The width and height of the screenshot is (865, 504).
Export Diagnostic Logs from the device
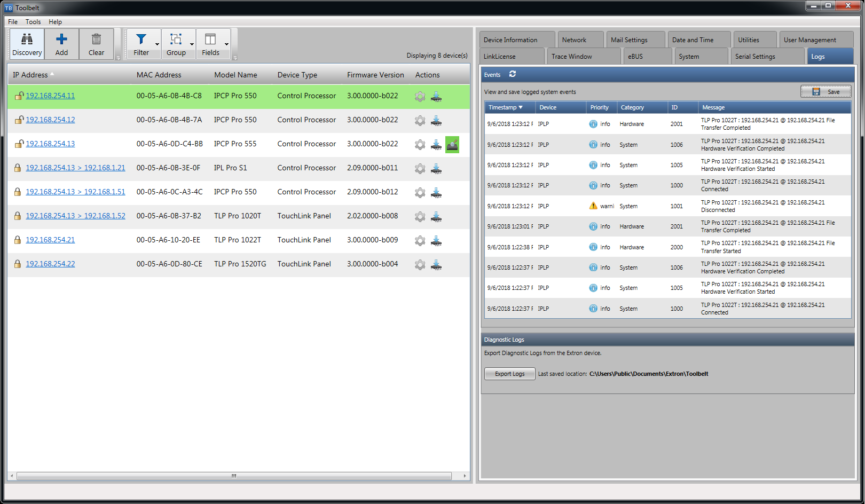[509, 373]
